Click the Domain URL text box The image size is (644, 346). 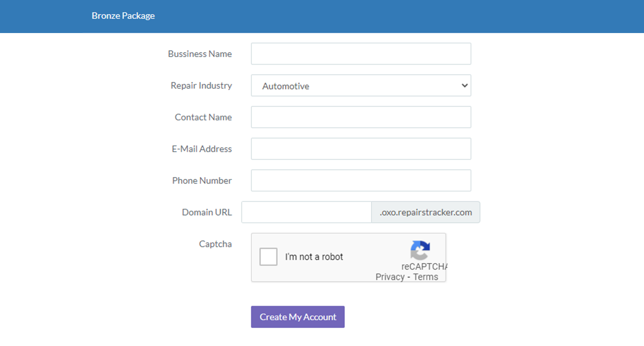click(x=306, y=212)
